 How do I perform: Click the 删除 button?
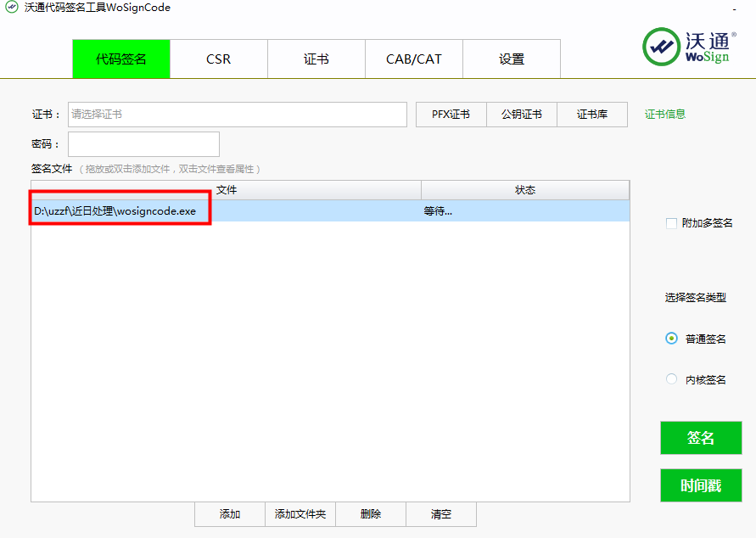371,514
